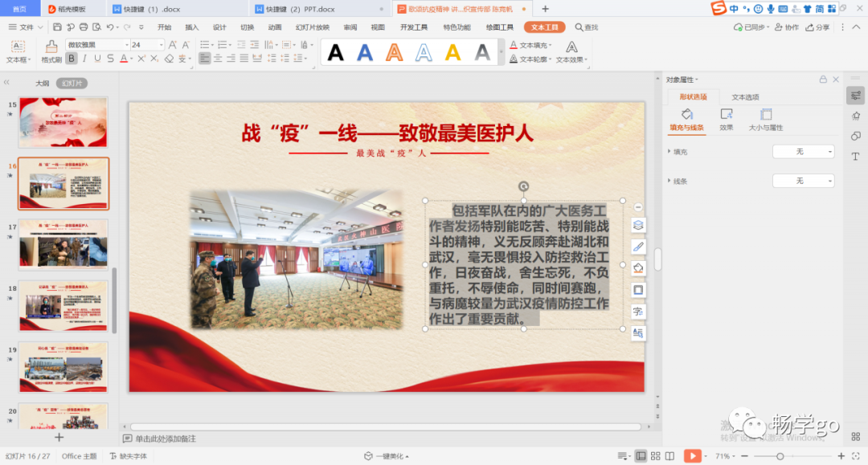Toggle Bold formatting
The width and height of the screenshot is (868, 465).
pos(72,59)
